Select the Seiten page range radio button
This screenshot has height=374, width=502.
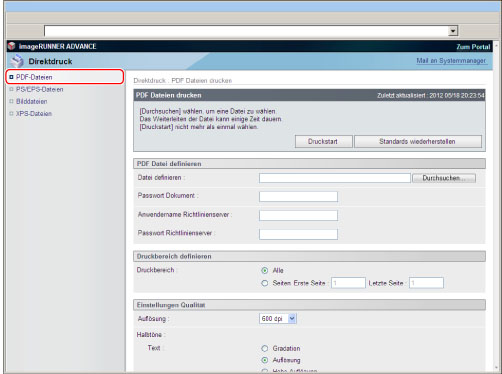[x=265, y=283]
